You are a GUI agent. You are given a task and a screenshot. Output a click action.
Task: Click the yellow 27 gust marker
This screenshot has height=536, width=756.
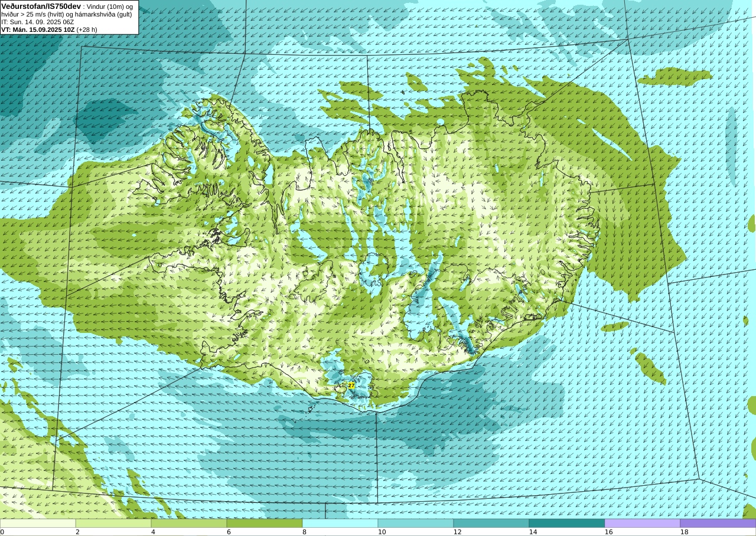coord(351,385)
